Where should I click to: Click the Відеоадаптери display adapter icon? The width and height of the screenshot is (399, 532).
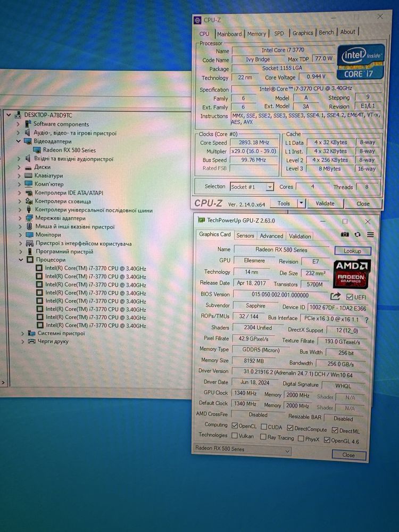(x=28, y=141)
